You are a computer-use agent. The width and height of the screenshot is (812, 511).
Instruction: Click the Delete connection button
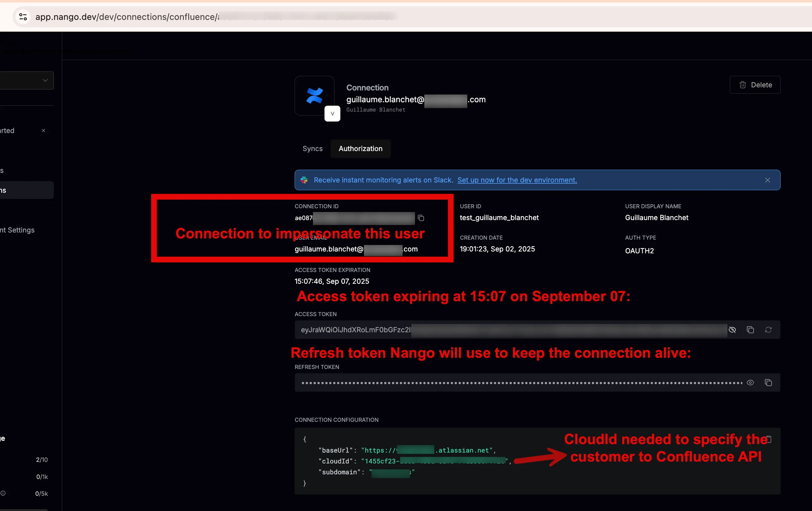(755, 85)
